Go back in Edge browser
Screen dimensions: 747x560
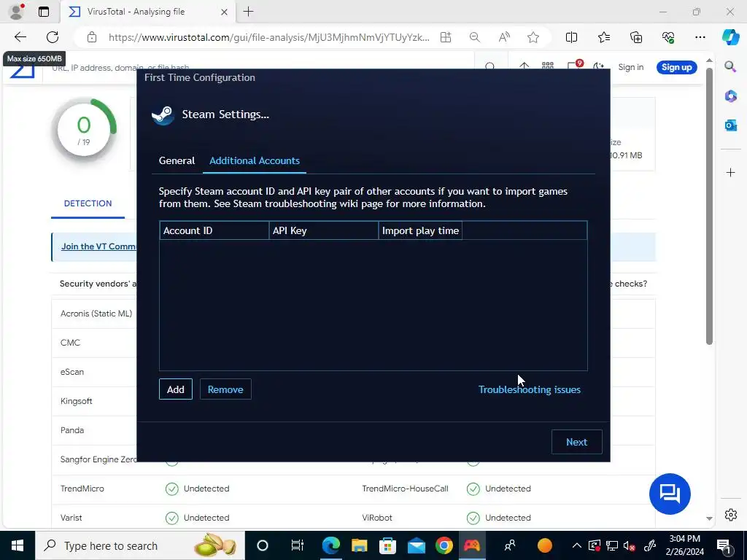tap(20, 37)
